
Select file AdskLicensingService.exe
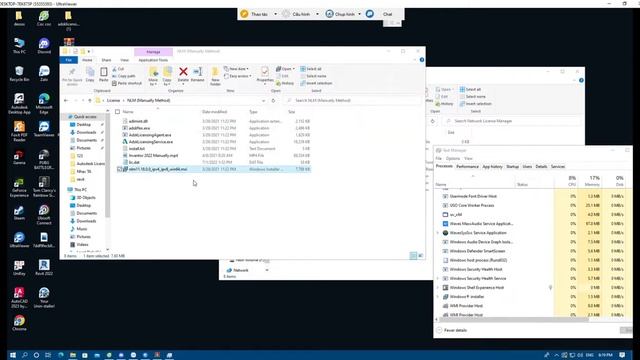coord(151,142)
